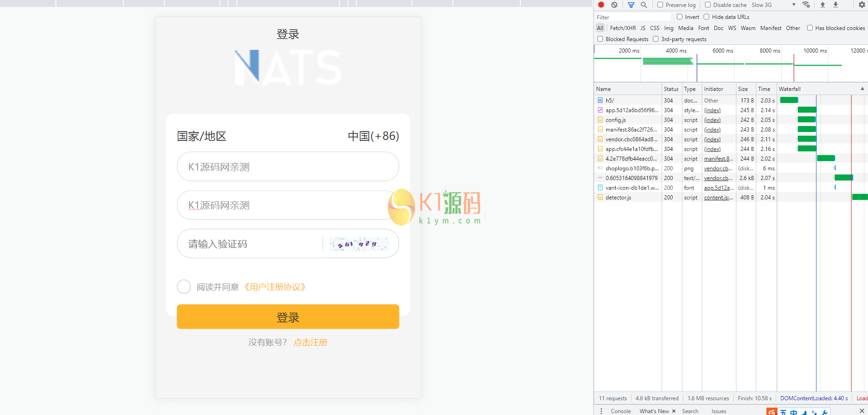Tick the user agreement radio circle

click(x=184, y=287)
